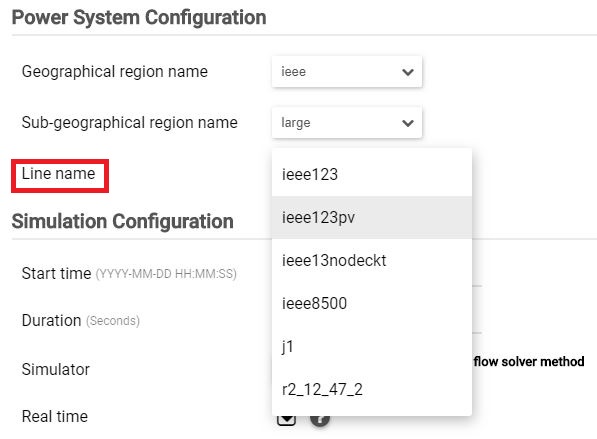This screenshot has height=439, width=597.
Task: Select ieee123 from the line name list
Action: tap(372, 175)
